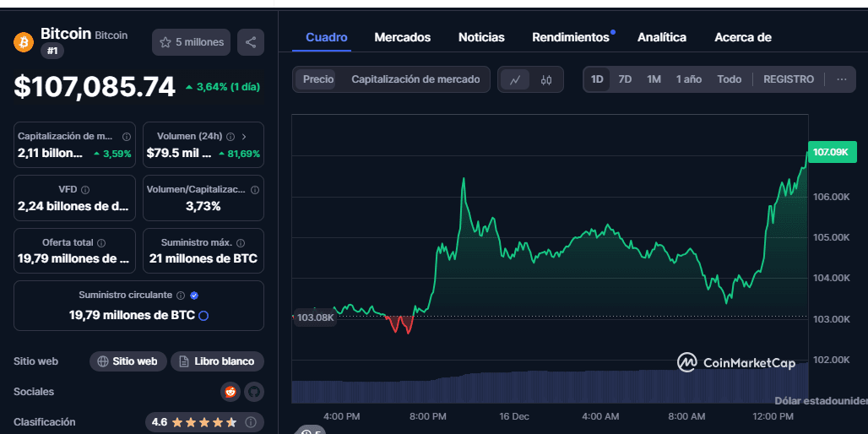Open the share icon button
This screenshot has height=434, width=868.
(251, 42)
